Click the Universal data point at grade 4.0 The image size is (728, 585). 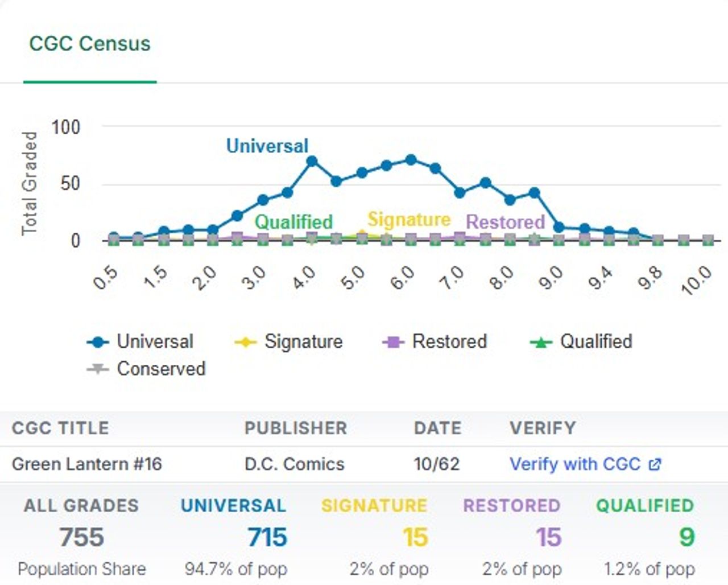tap(312, 162)
